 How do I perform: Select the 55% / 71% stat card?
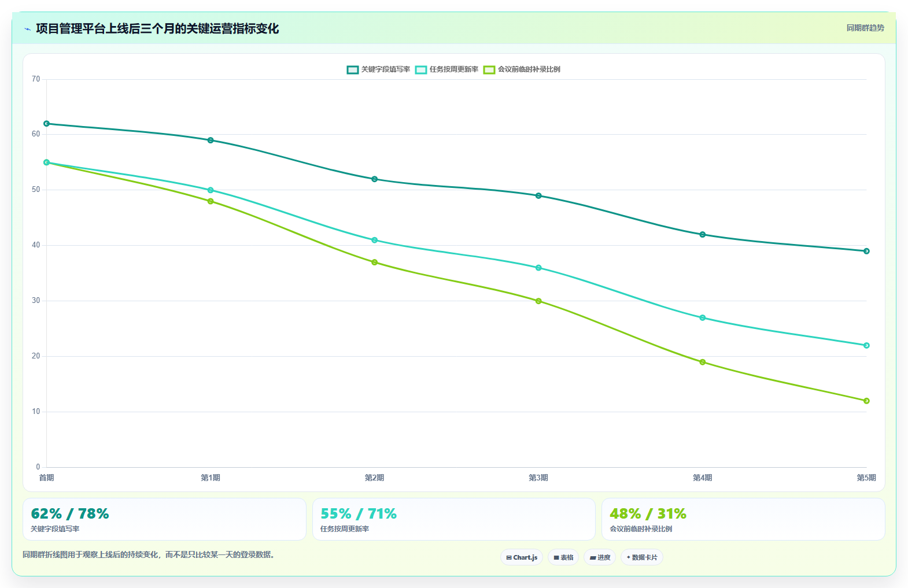click(x=454, y=519)
